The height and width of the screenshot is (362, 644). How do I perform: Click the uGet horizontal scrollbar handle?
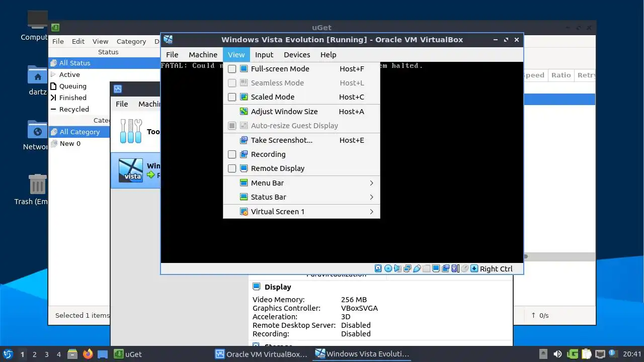point(525,256)
